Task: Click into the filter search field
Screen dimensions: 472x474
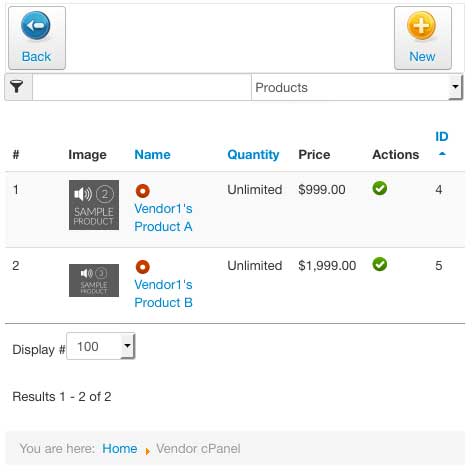Action: (x=142, y=87)
